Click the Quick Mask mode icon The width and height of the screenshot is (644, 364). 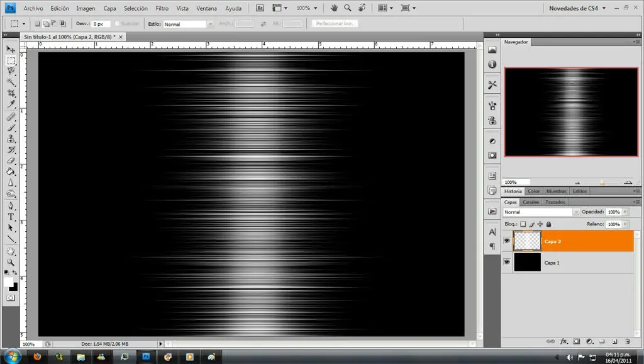point(11,298)
